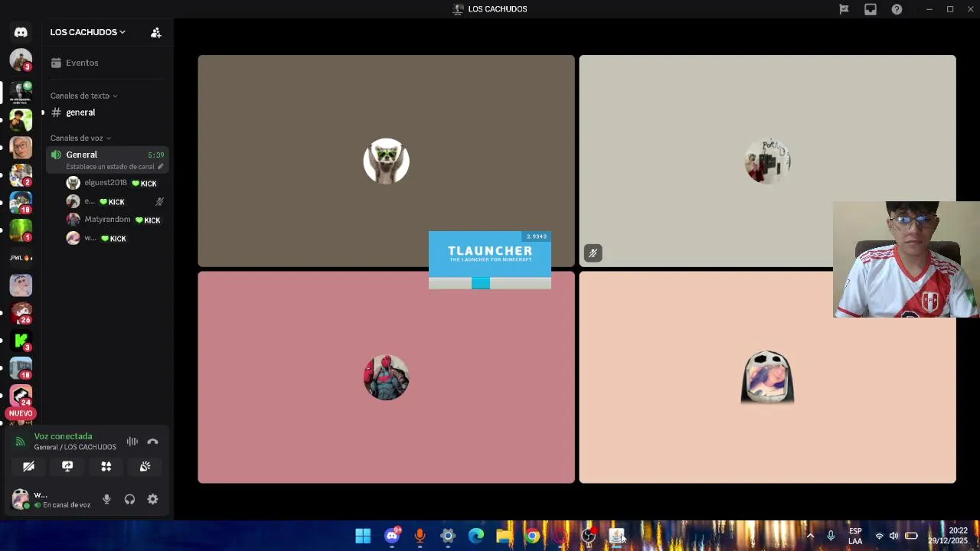Launch an activity with the four-shapes icon

tap(106, 466)
